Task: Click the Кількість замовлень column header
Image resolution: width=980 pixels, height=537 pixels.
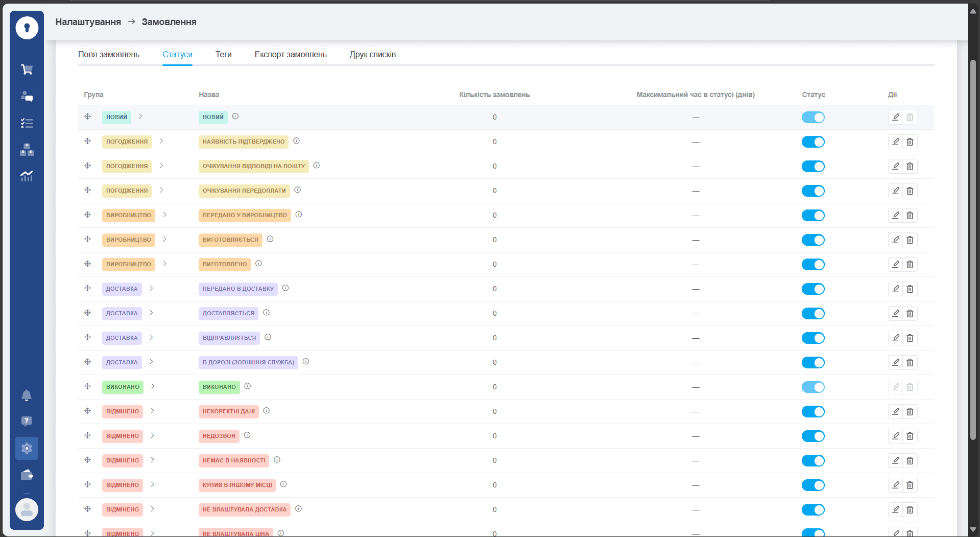Action: click(494, 95)
